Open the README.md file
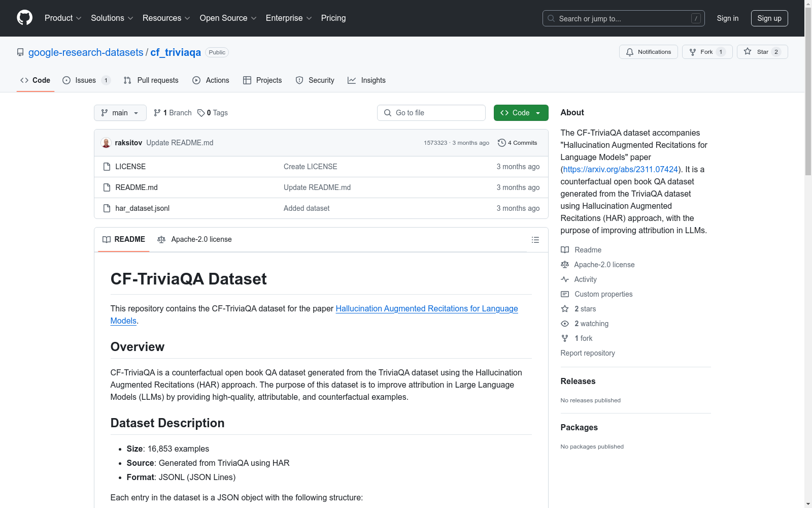 137,187
